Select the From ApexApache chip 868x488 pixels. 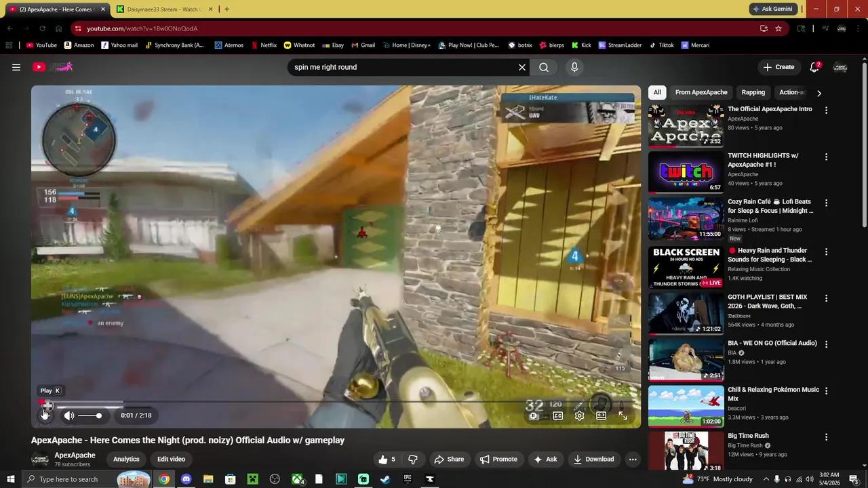(x=701, y=92)
